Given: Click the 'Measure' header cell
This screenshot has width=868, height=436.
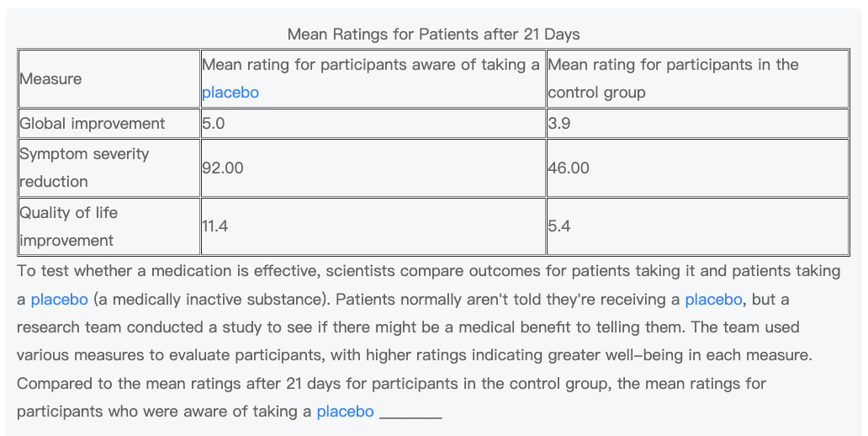Looking at the screenshot, I should [x=51, y=79].
